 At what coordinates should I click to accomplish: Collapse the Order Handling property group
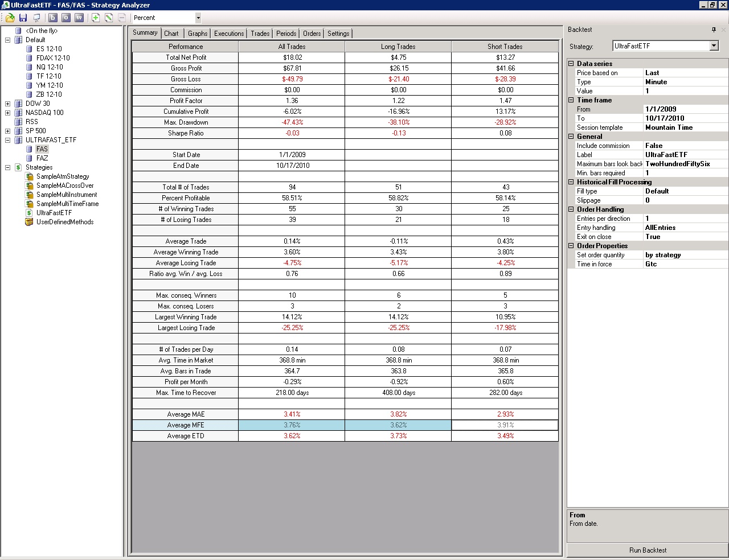coord(571,209)
